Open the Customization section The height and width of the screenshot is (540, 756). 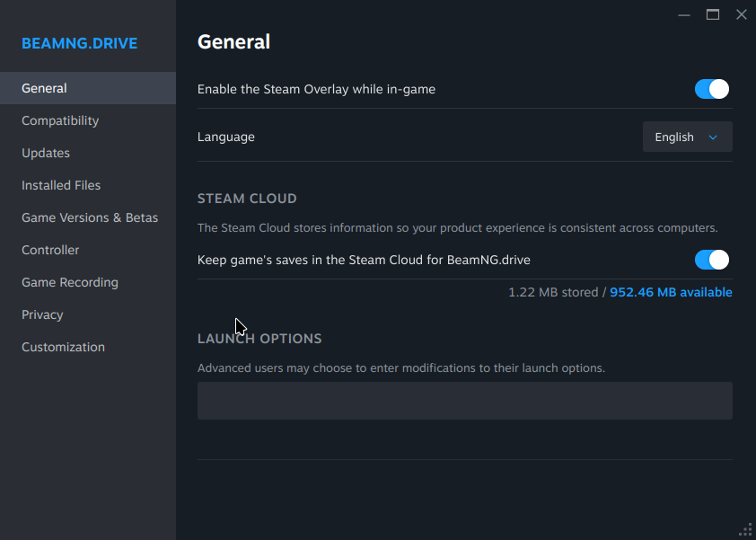(x=63, y=347)
